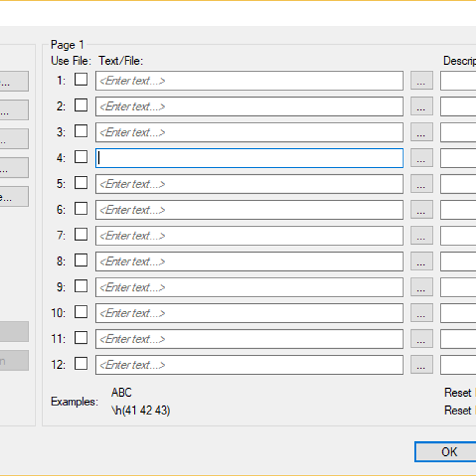
Task: Select the text box for row 9
Action: (249, 287)
